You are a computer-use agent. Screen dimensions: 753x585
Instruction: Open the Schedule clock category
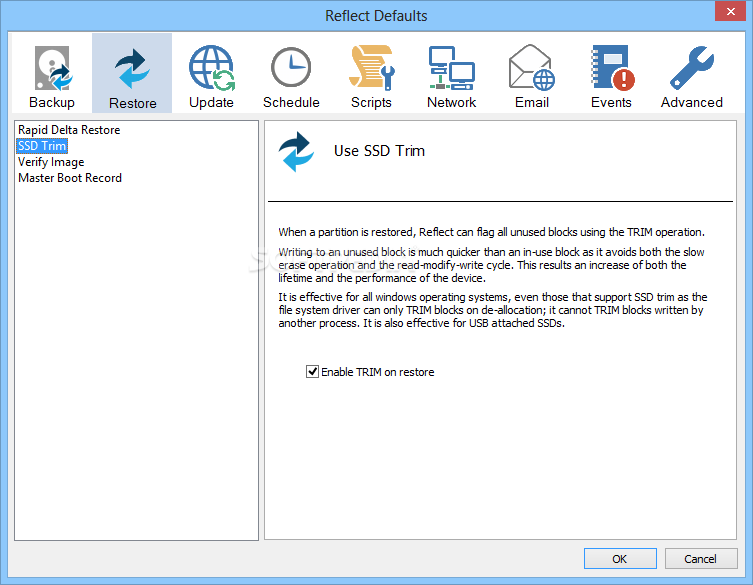pos(291,74)
